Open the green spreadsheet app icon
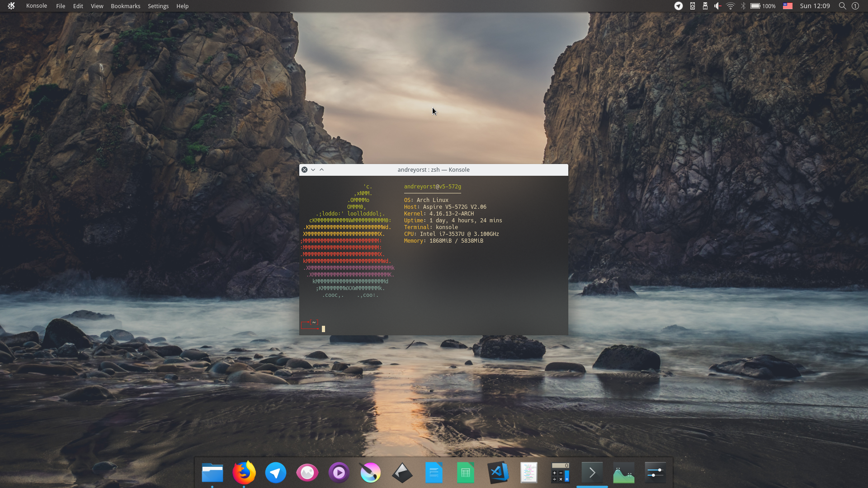 click(x=466, y=473)
